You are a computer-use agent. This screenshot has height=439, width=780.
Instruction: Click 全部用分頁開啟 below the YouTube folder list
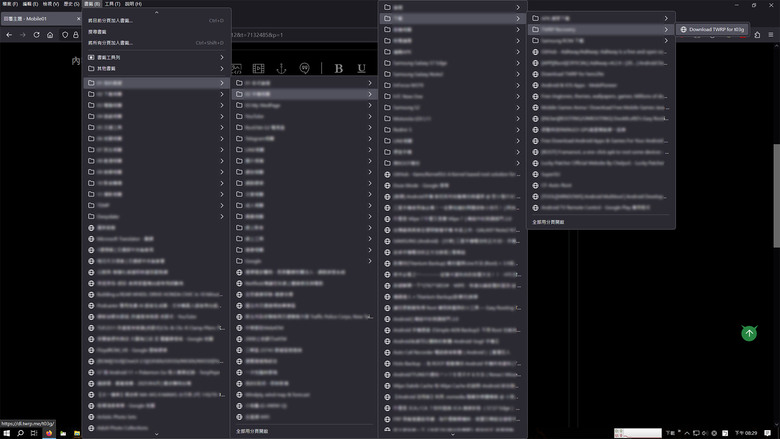click(304, 431)
